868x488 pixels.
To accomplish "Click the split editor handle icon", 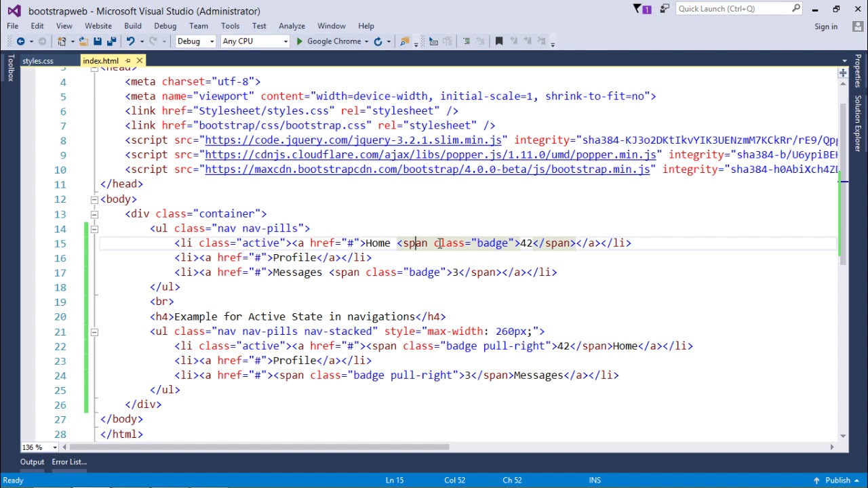I will [x=843, y=73].
